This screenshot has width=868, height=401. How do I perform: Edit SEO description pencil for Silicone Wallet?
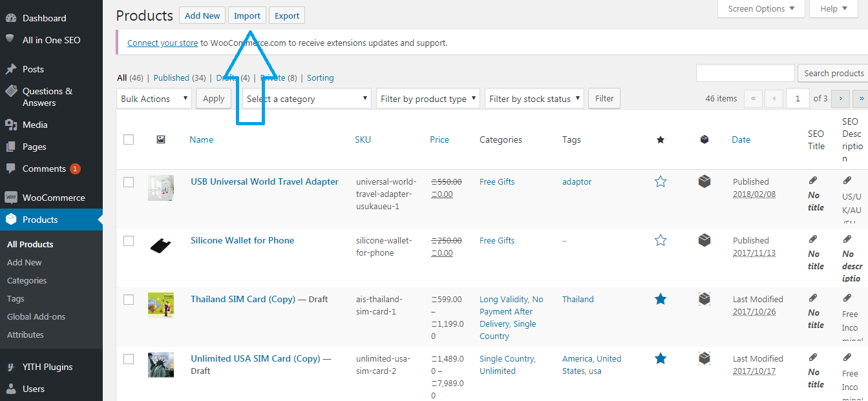[x=847, y=240]
